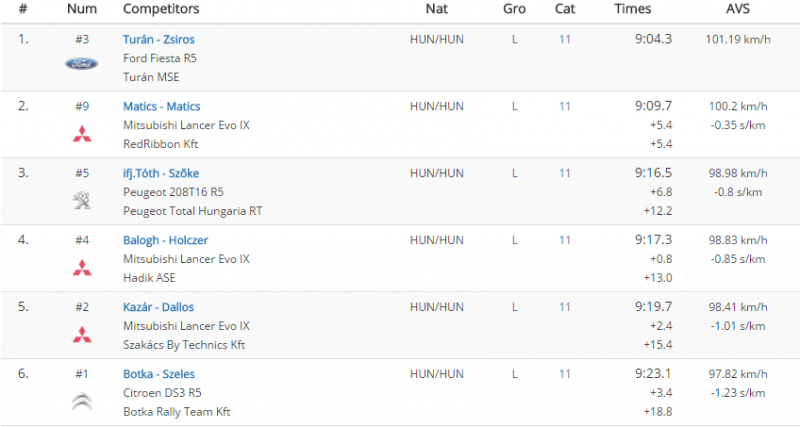Click the Mitsubishi logo for Balogh - Holczer
The height and width of the screenshot is (427, 800).
pyautogui.click(x=82, y=267)
